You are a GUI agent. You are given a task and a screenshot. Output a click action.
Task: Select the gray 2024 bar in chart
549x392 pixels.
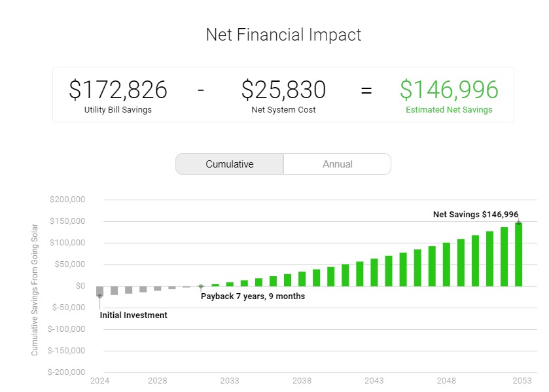(x=99, y=291)
